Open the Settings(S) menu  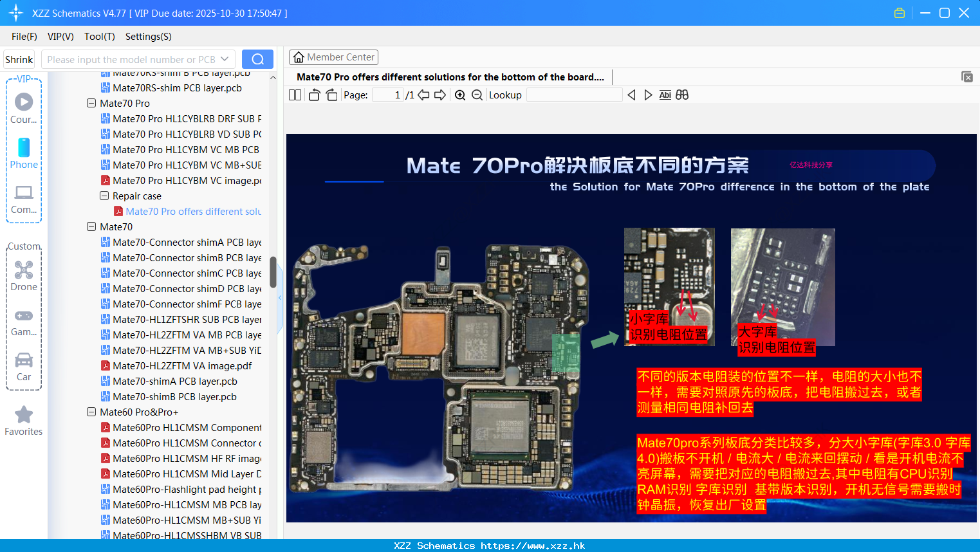coord(149,37)
